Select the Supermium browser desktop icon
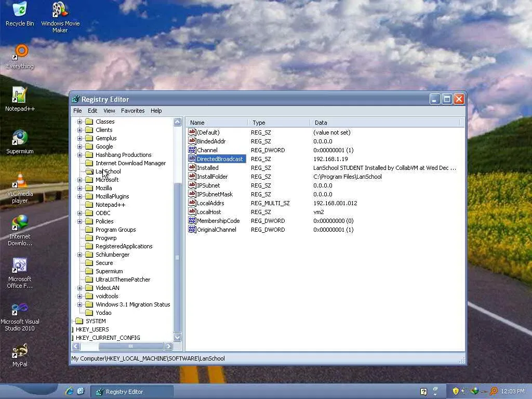 click(x=20, y=142)
